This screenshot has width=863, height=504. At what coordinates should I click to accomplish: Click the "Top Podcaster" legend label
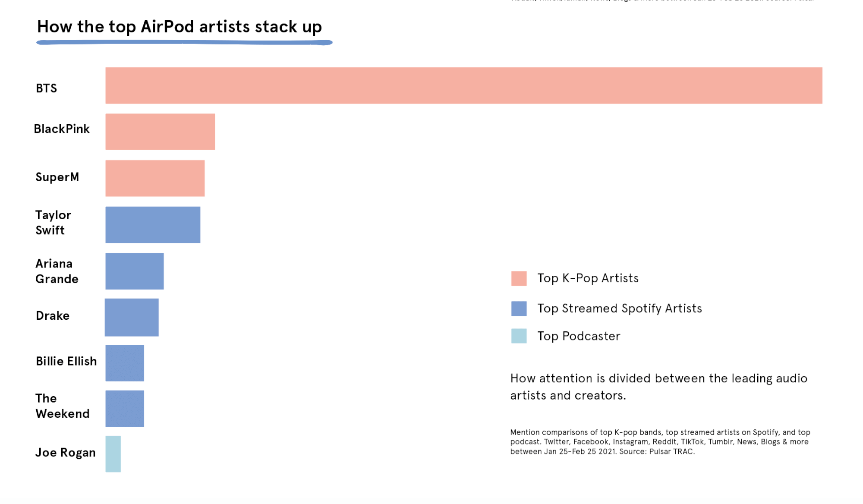[579, 336]
